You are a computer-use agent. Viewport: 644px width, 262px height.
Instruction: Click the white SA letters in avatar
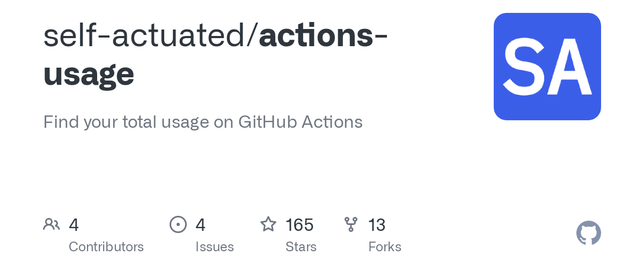pos(547,68)
